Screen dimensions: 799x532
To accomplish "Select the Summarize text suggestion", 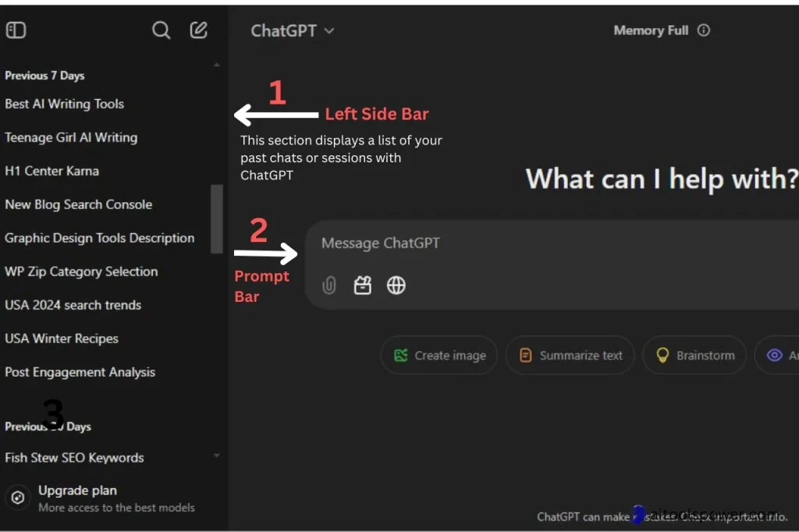I will [x=570, y=356].
